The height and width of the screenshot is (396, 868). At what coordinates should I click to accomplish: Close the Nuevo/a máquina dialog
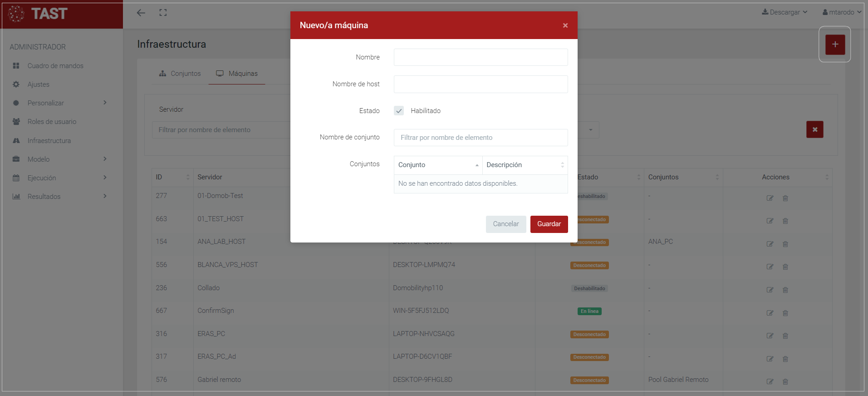(x=565, y=25)
